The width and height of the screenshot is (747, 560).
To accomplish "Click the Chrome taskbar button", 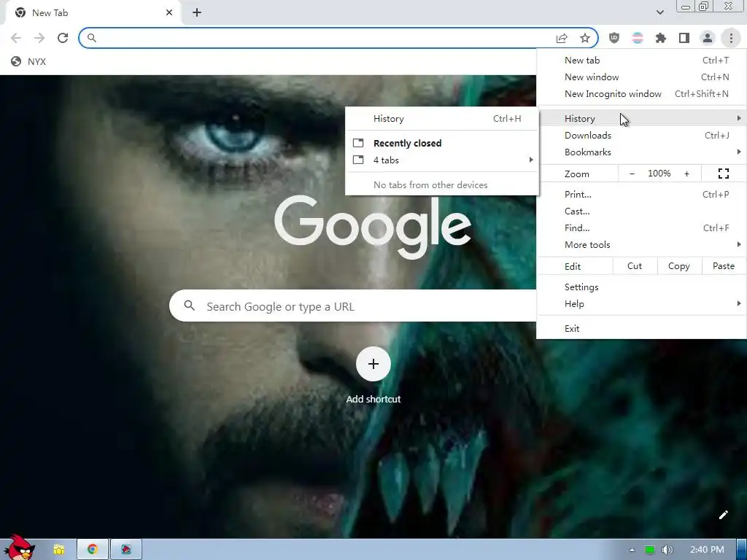I will pos(93,549).
